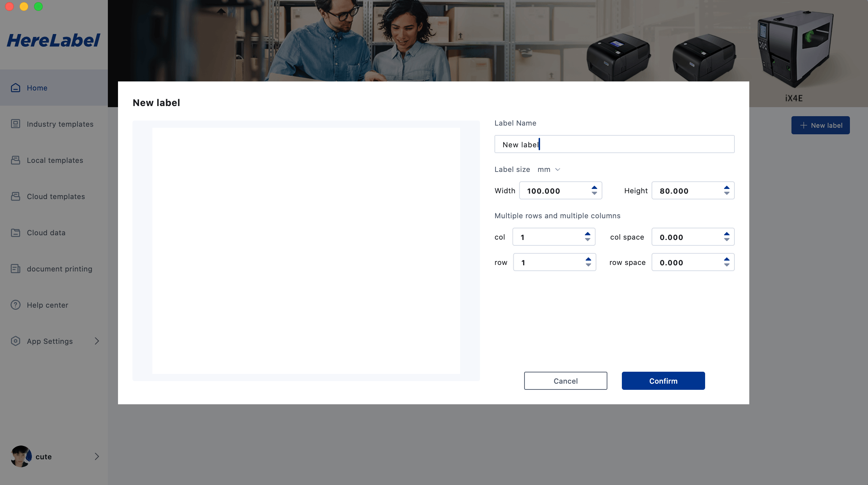Click the plus New label button
Image resolution: width=868 pixels, height=485 pixels.
[x=820, y=125]
